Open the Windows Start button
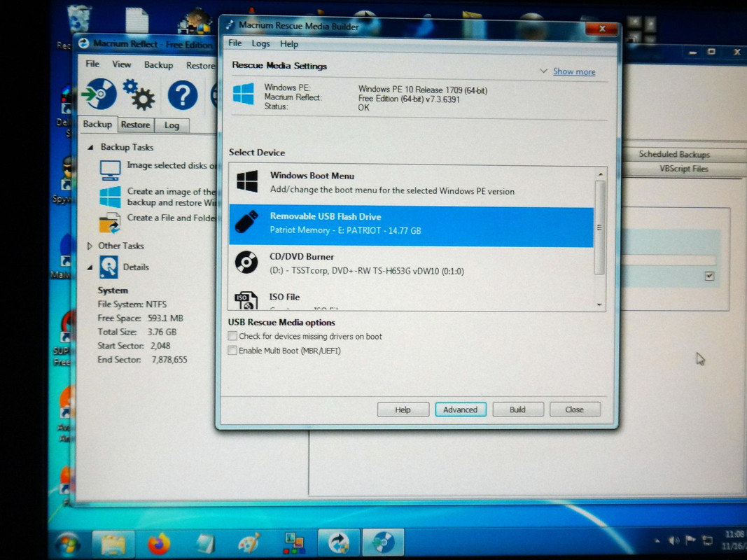The height and width of the screenshot is (560, 747). (67, 543)
